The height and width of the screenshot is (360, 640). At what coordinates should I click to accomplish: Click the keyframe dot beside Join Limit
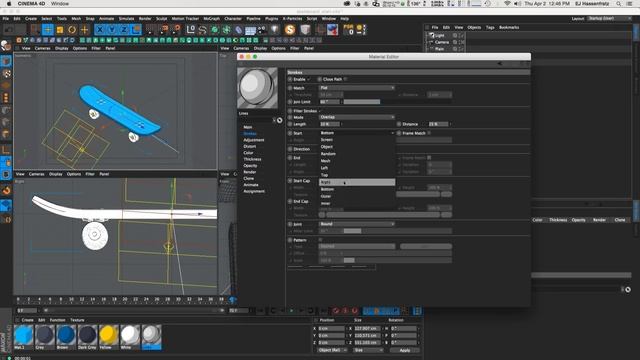(290, 102)
